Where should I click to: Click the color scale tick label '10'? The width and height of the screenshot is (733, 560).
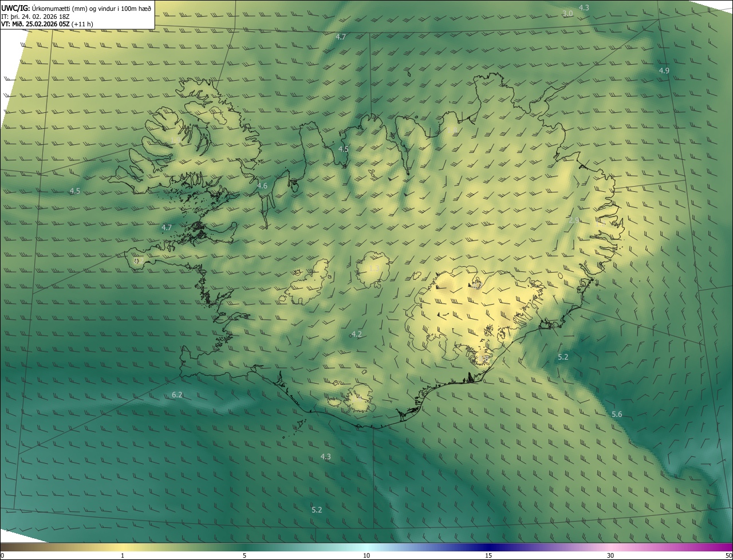pos(366,555)
